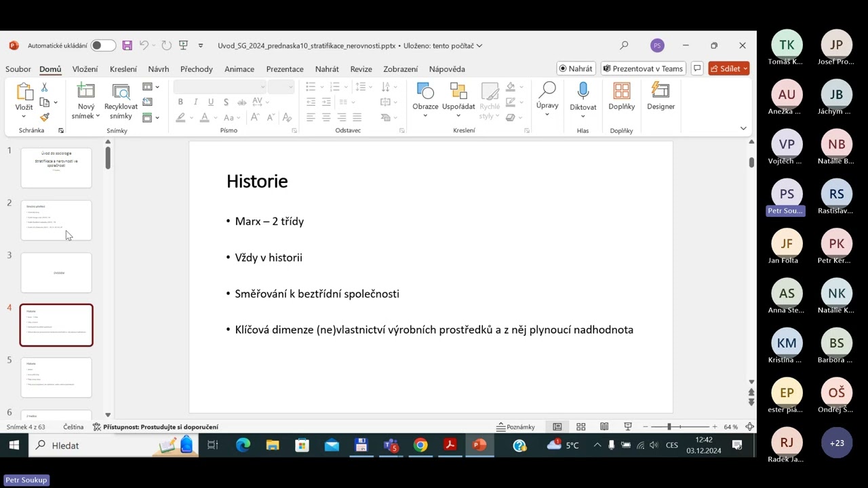Click the Uspořádat arrange icon
868x488 pixels.
[x=458, y=91]
